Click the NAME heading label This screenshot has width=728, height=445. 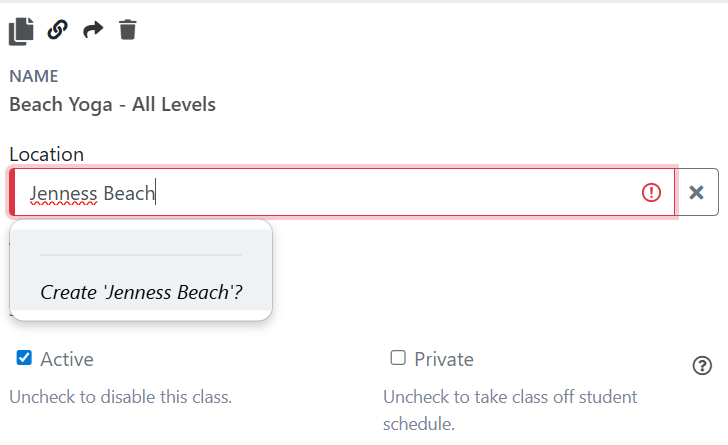click(x=34, y=76)
